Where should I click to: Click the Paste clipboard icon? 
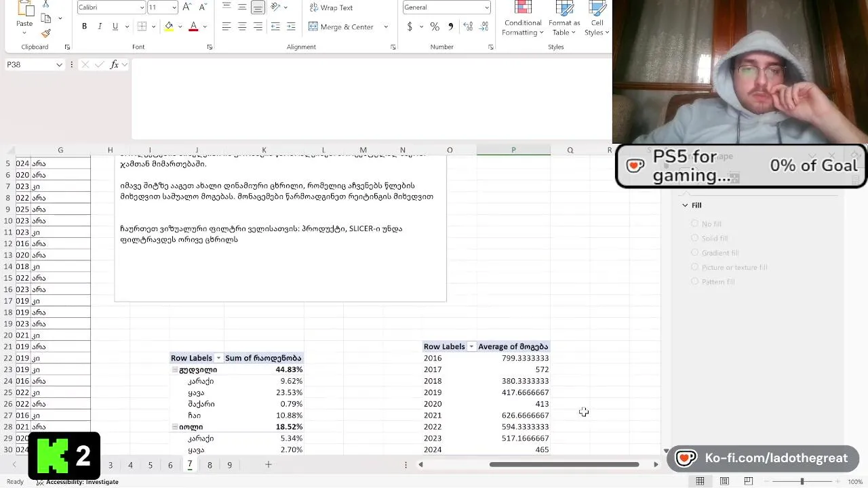(24, 9)
